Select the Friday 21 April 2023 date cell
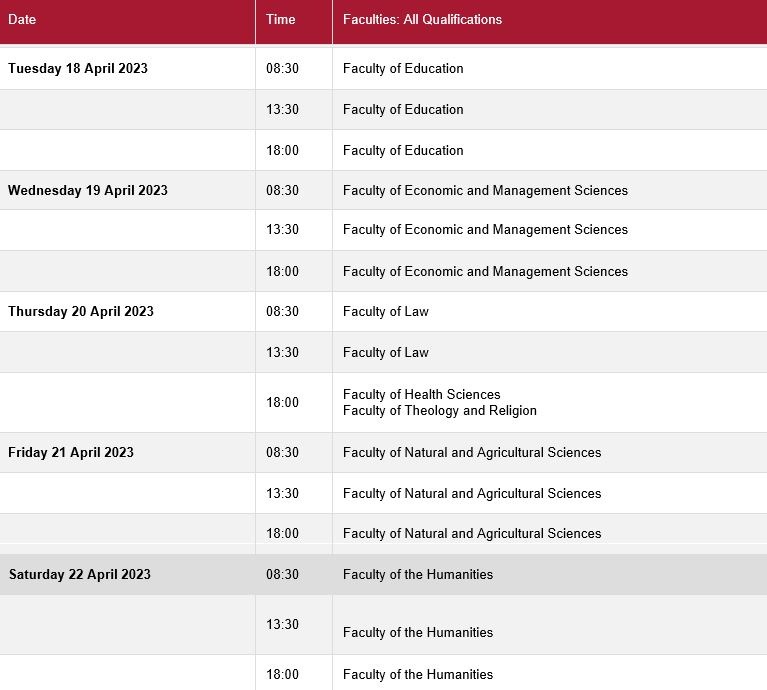This screenshot has width=767, height=690. (x=71, y=452)
